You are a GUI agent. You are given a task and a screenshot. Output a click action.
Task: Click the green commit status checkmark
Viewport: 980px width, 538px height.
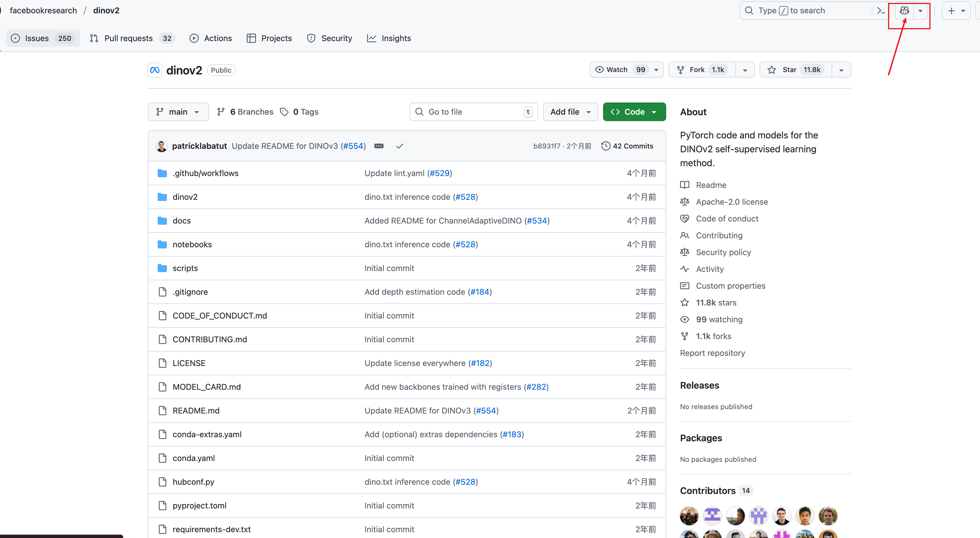click(399, 146)
